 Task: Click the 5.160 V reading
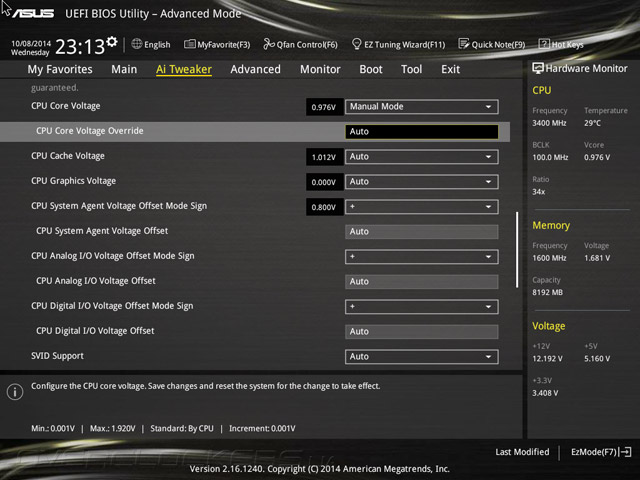(597, 358)
